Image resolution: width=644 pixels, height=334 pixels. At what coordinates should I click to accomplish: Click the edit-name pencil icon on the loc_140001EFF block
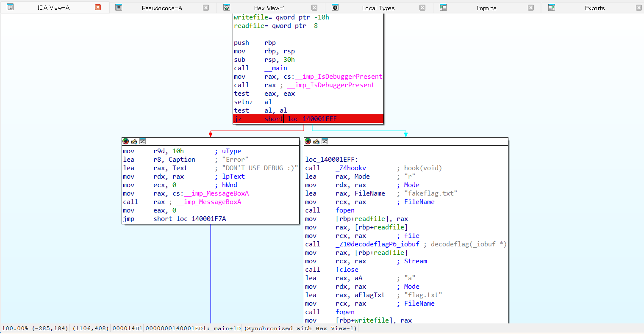[316, 141]
